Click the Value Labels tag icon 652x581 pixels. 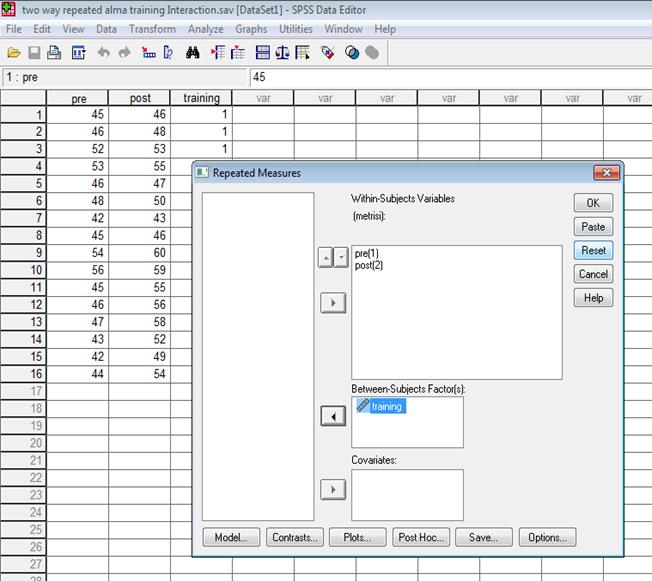coord(328,53)
